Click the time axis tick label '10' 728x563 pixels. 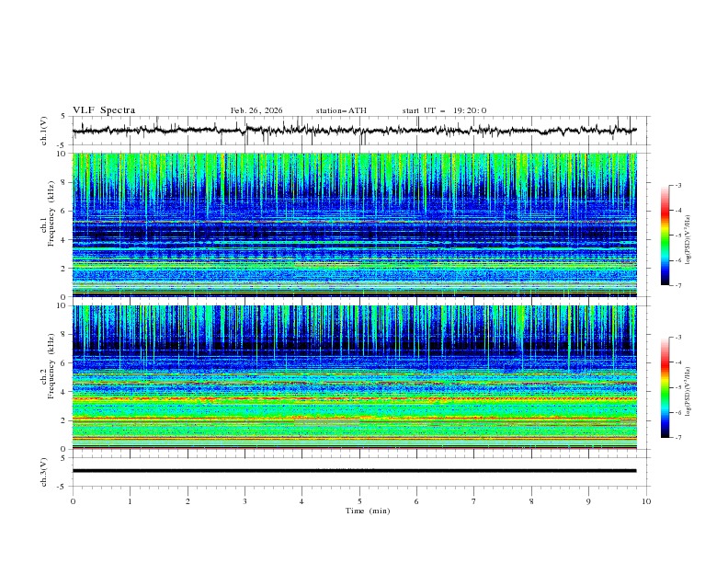click(646, 501)
